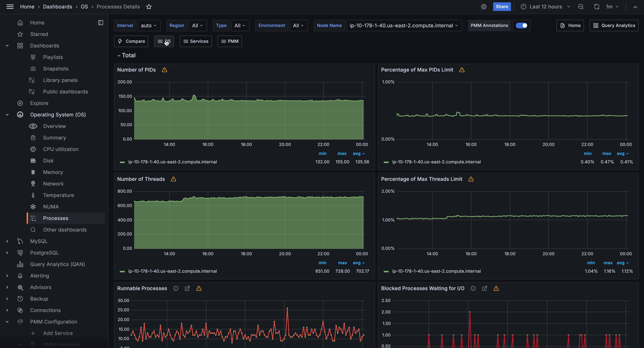Expand the MySQL sidebar section

(x=7, y=241)
